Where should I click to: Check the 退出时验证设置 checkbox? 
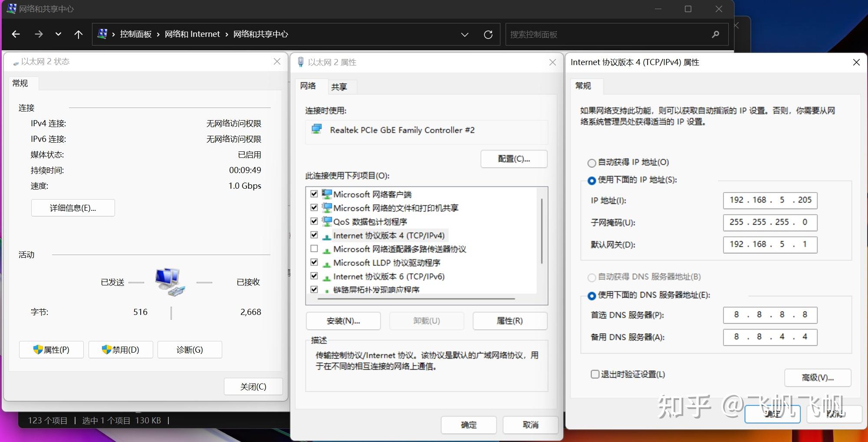(595, 374)
